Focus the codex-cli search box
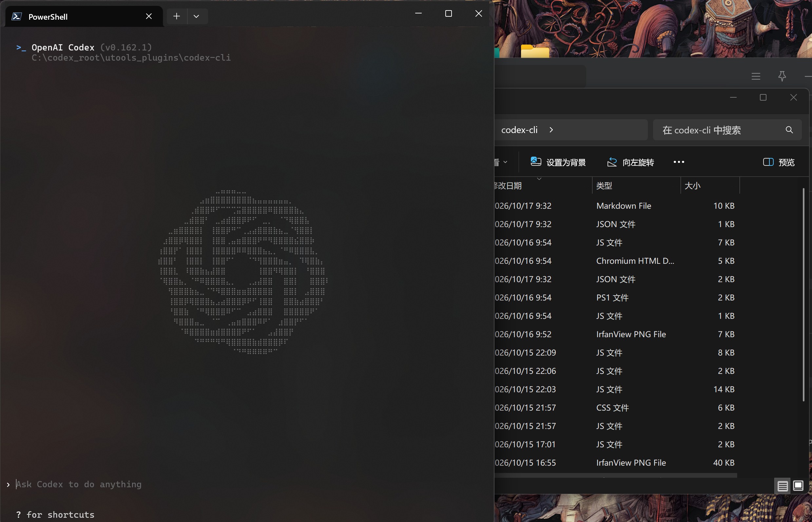The image size is (812, 522). tap(727, 130)
